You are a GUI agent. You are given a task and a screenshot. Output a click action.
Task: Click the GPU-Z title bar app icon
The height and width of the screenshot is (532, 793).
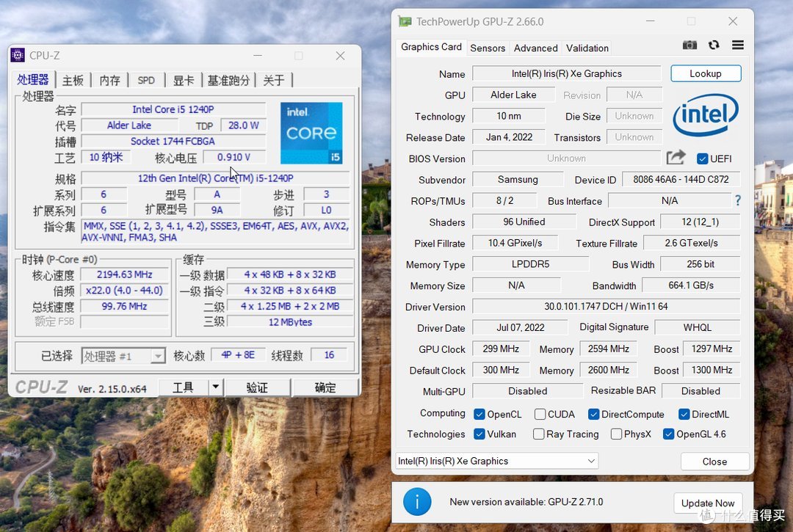pos(405,21)
